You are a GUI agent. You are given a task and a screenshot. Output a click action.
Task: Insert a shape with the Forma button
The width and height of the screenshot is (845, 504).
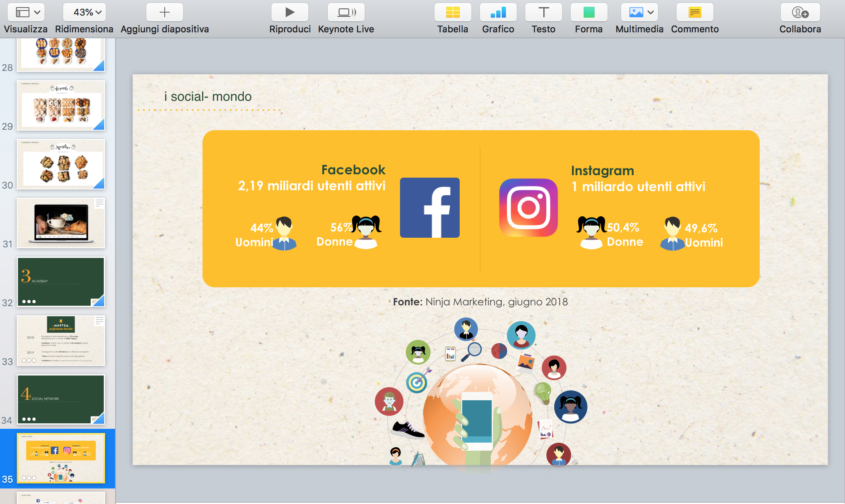pos(589,12)
